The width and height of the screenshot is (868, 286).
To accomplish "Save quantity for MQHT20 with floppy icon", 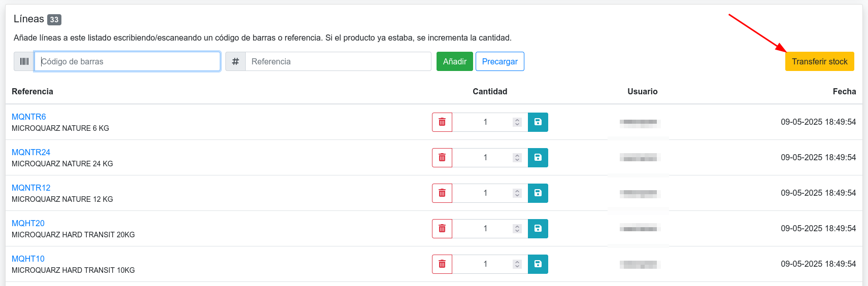I will (x=538, y=229).
